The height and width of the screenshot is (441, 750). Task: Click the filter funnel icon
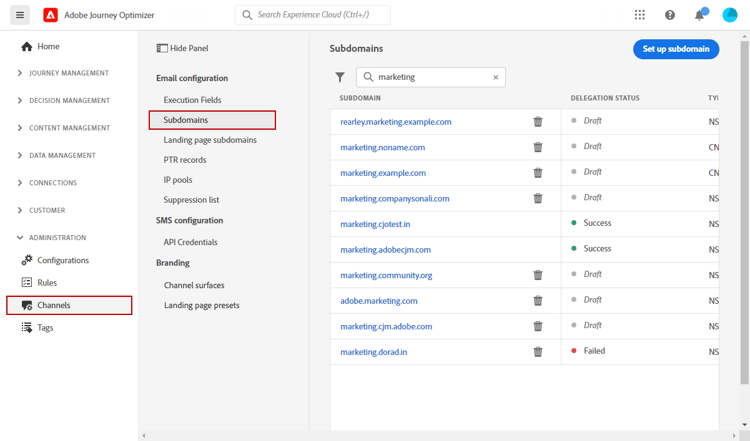click(340, 77)
